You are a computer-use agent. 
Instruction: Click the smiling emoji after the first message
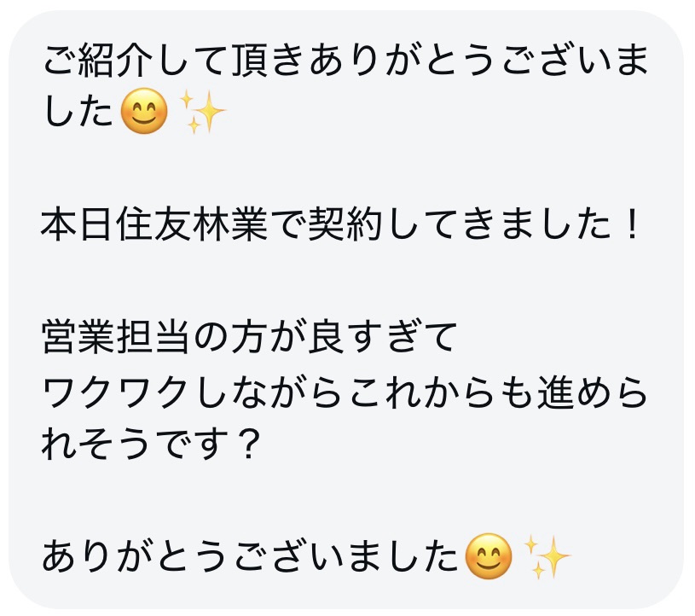[x=145, y=113]
